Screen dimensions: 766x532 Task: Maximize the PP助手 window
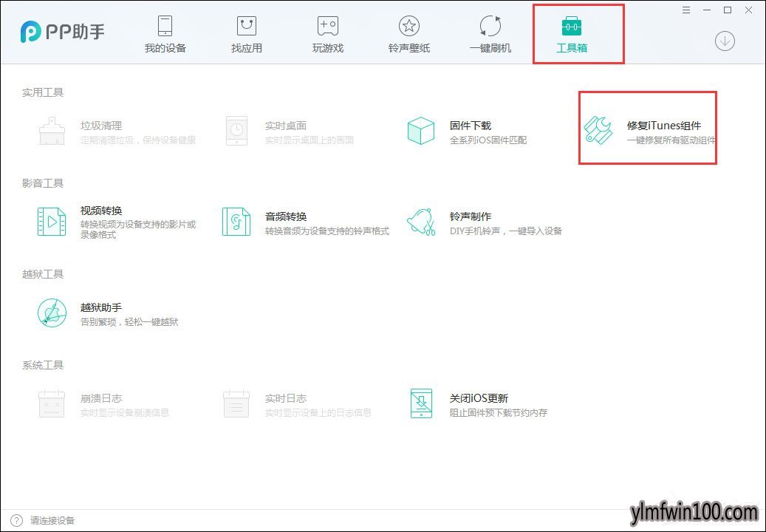pyautogui.click(x=728, y=10)
